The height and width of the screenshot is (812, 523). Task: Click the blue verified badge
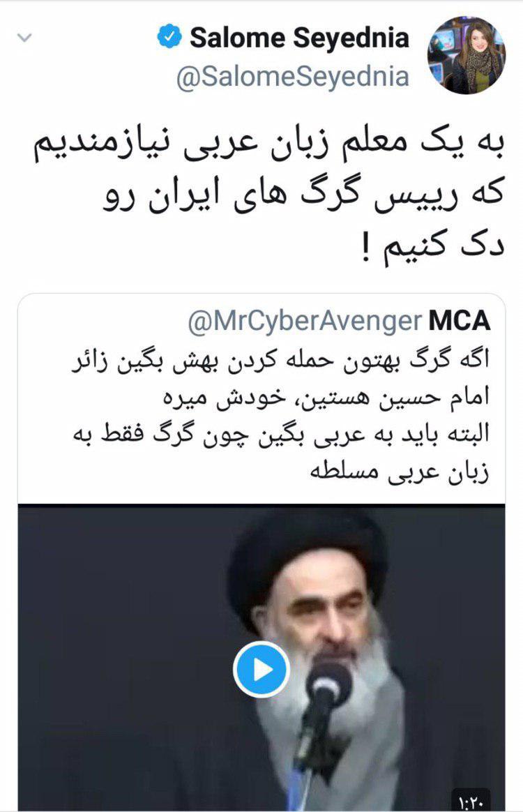tap(169, 36)
